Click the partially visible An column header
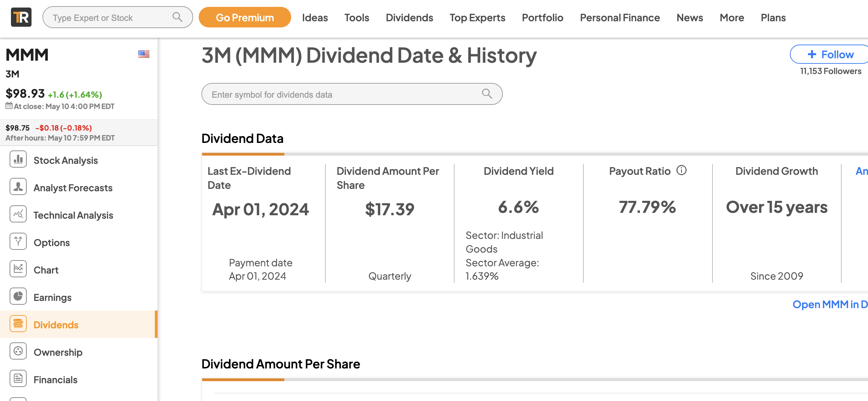 click(861, 171)
